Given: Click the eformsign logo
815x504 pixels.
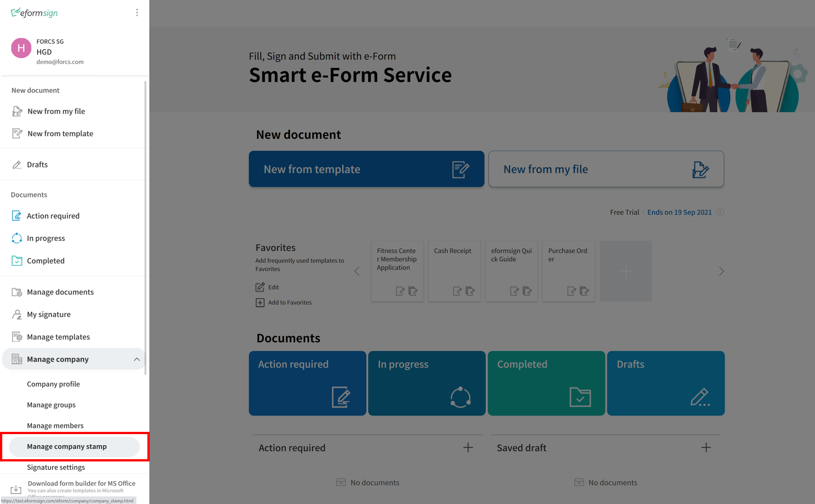Looking at the screenshot, I should pos(34,13).
